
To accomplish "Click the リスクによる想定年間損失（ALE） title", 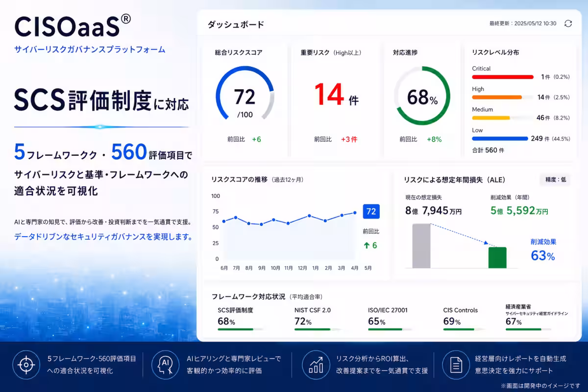I will (x=455, y=180).
